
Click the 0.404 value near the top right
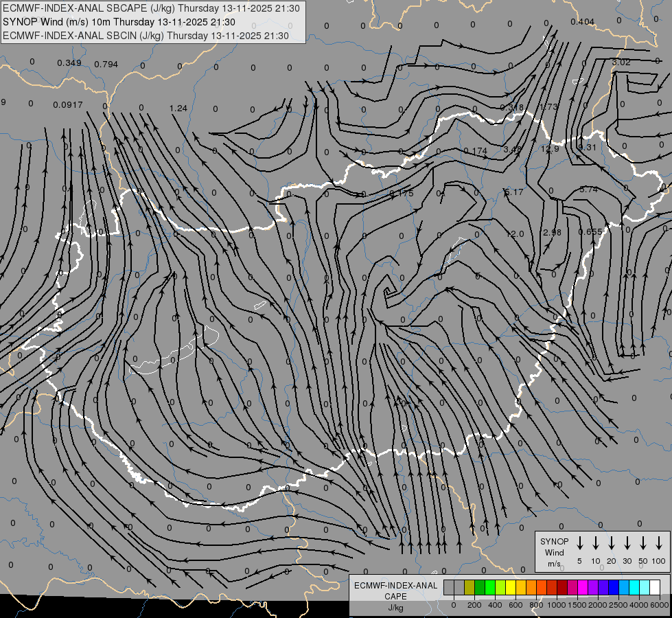[x=583, y=21]
